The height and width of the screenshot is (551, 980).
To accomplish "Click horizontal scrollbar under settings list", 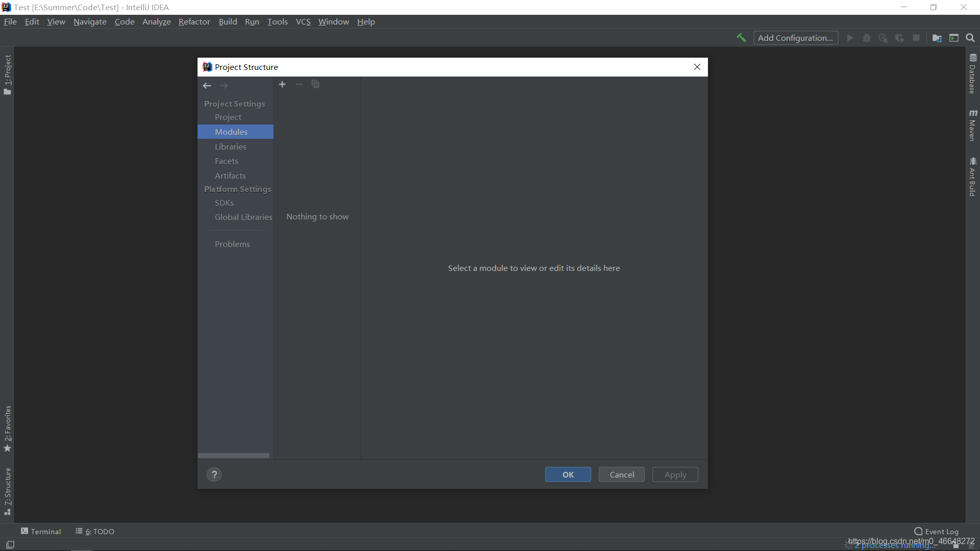I will pos(234,456).
